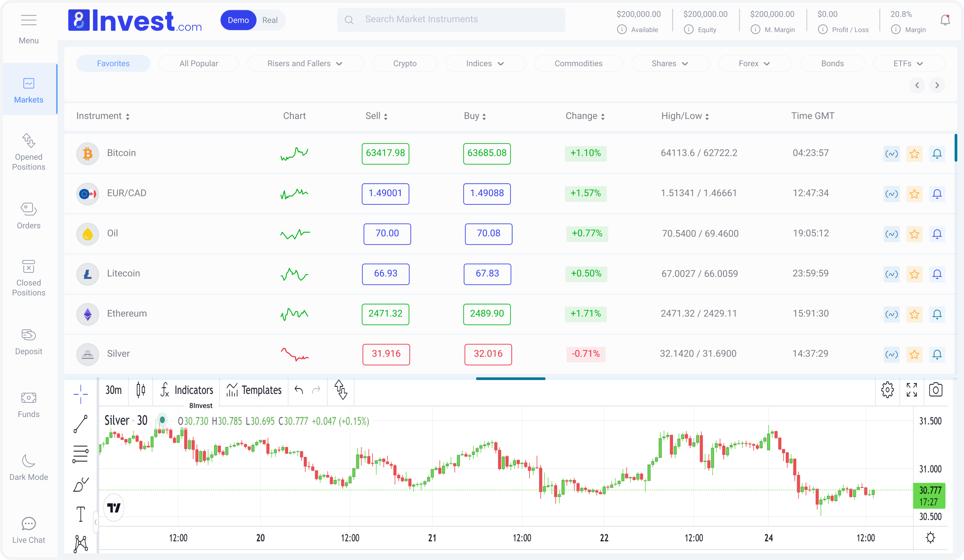
Task: Open the Shares dropdown
Action: coord(670,63)
